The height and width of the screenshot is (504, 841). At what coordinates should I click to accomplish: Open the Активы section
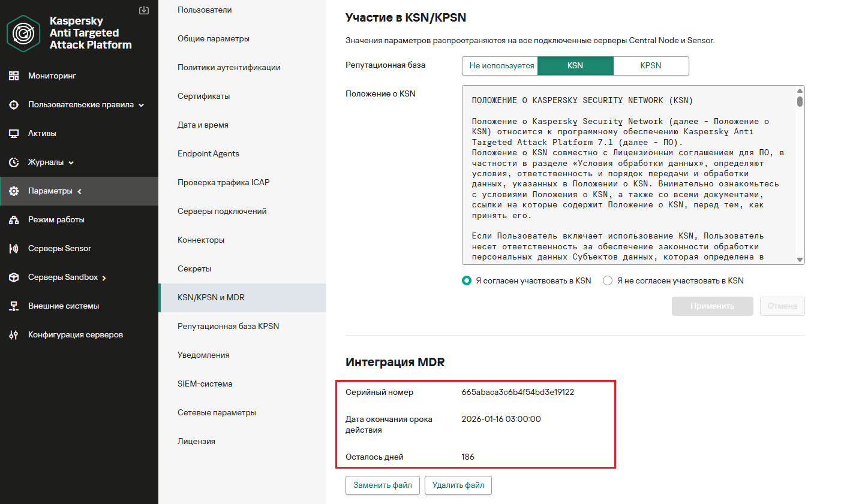pos(79,134)
